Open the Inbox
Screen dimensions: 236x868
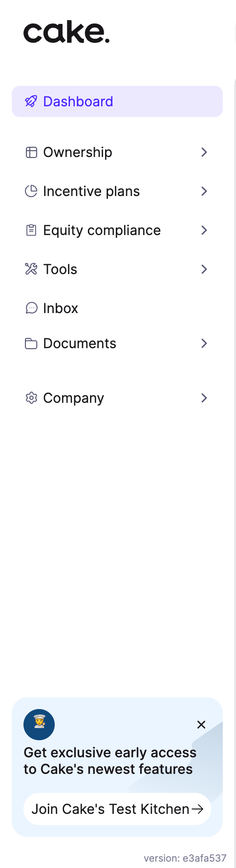coord(117,308)
